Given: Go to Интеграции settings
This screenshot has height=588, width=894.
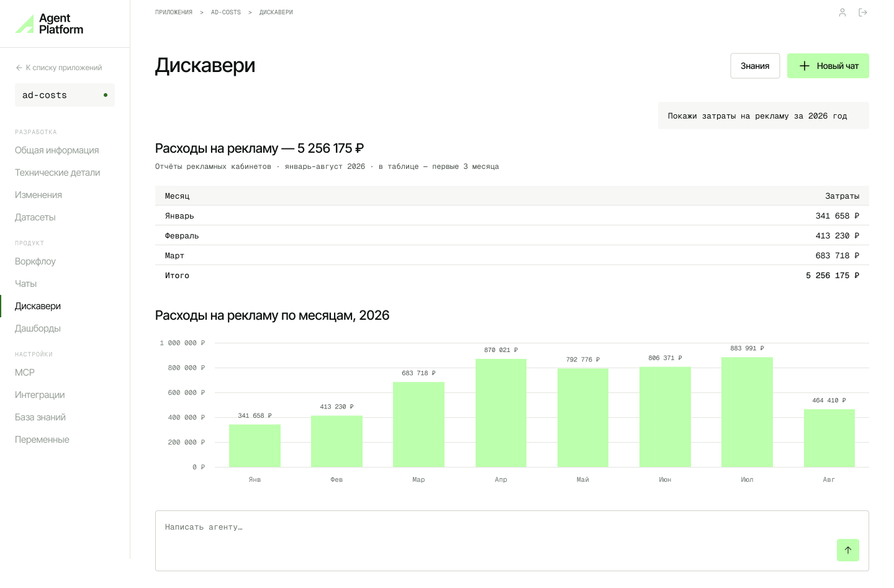Looking at the screenshot, I should 40,395.
